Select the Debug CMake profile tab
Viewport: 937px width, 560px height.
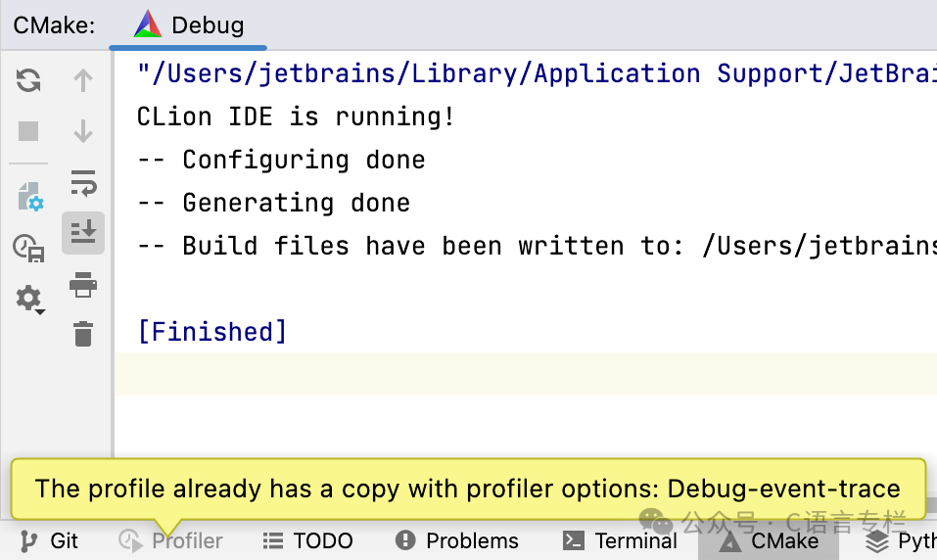click(x=188, y=25)
